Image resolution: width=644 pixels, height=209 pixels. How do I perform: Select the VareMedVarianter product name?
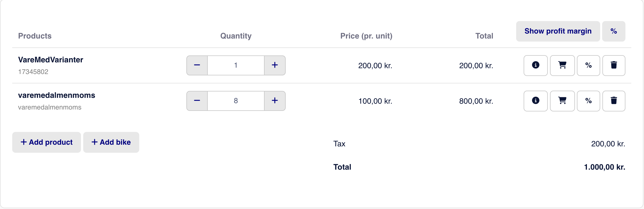click(51, 60)
